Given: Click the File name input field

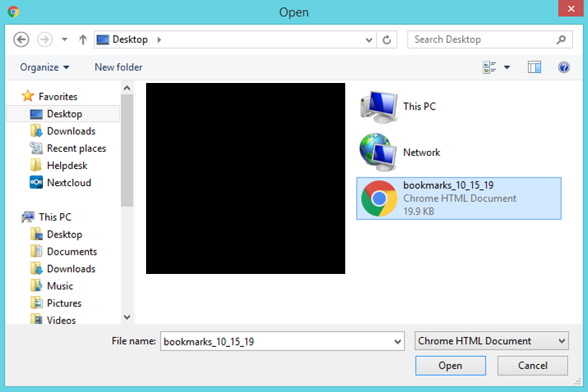Looking at the screenshot, I should (x=277, y=341).
